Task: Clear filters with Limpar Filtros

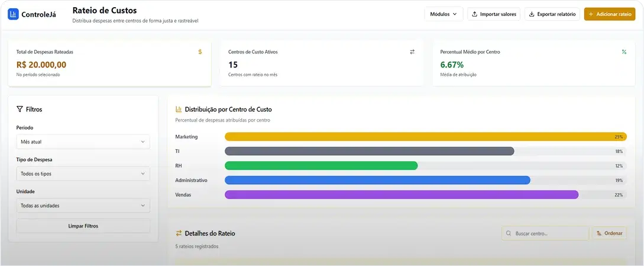Action: coord(83,226)
